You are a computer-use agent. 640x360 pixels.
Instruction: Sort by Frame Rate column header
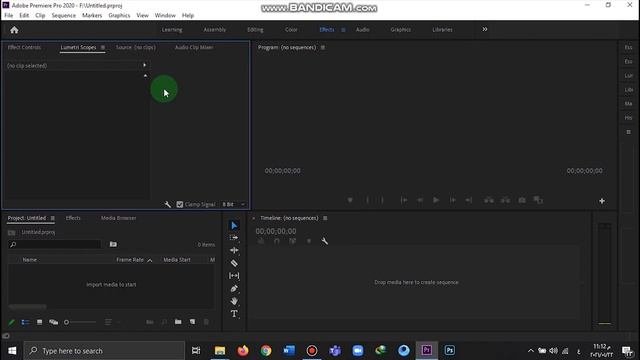130,260
